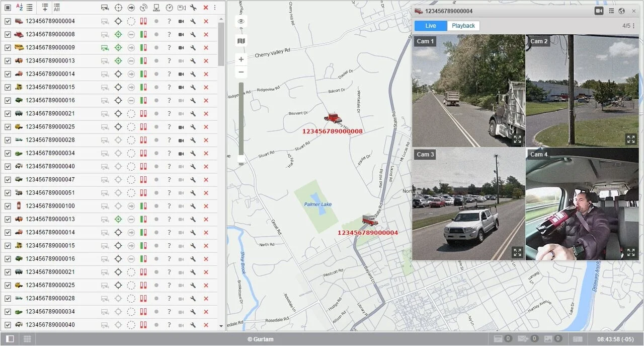This screenshot has width=644, height=346.
Task: Open the 4/5 camera options menu
Action: pyautogui.click(x=633, y=26)
